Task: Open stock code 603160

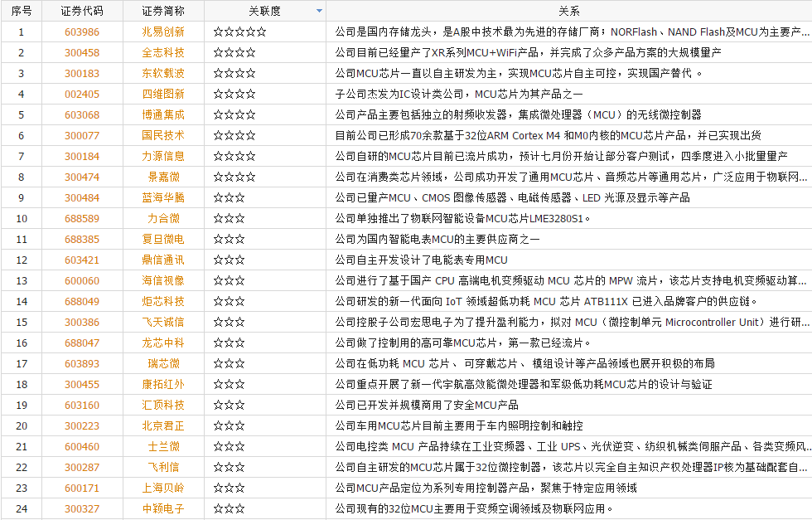Action: click(x=82, y=405)
